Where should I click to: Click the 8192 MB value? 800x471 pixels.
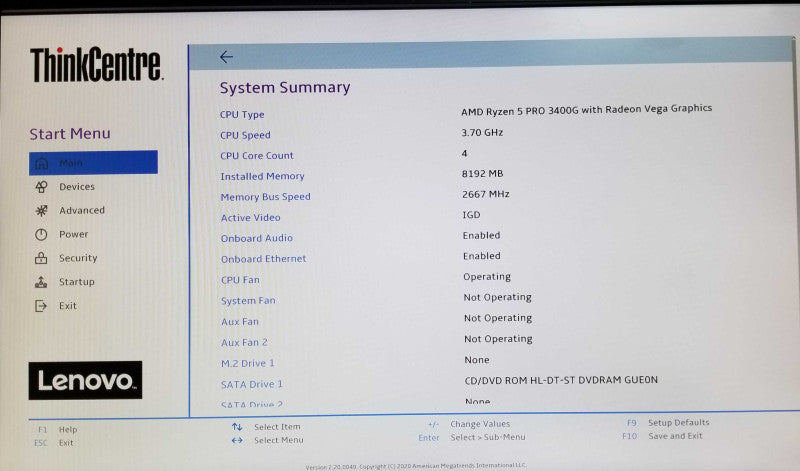[483, 173]
